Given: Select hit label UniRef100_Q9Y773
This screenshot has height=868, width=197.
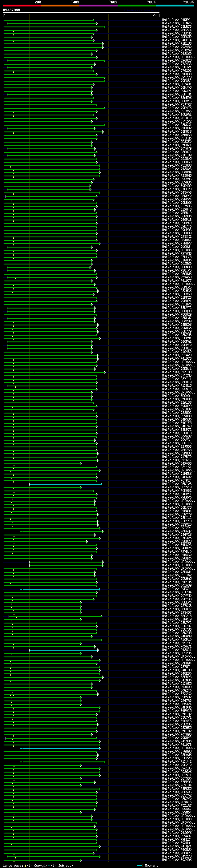Looking at the screenshot, I should click(x=177, y=78).
